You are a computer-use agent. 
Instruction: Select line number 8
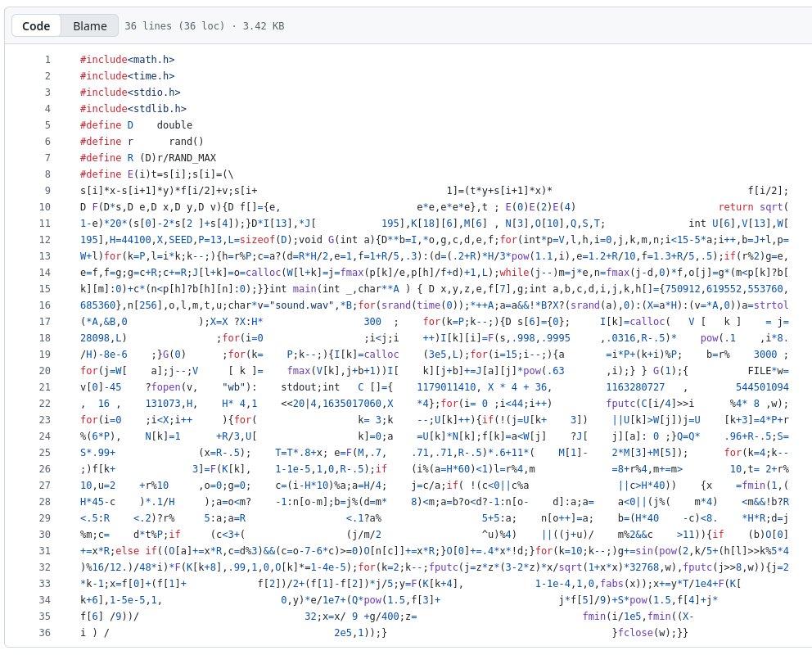pyautogui.click(x=47, y=174)
